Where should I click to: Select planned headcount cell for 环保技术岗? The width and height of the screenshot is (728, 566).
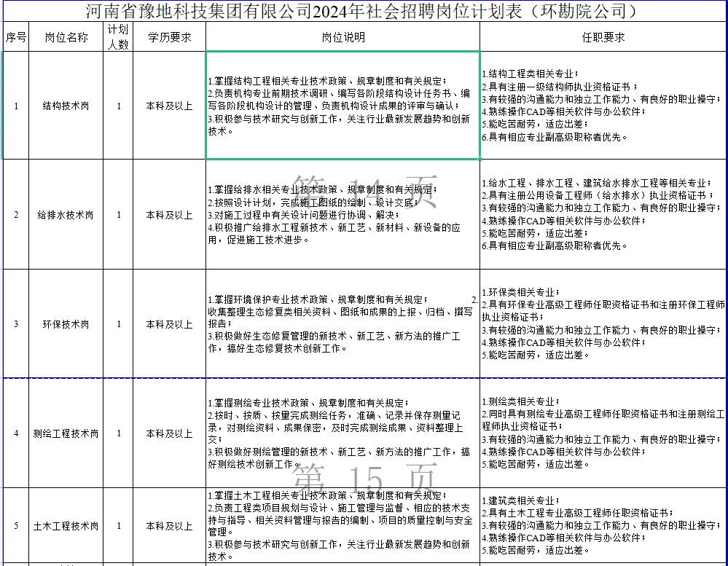click(x=118, y=324)
